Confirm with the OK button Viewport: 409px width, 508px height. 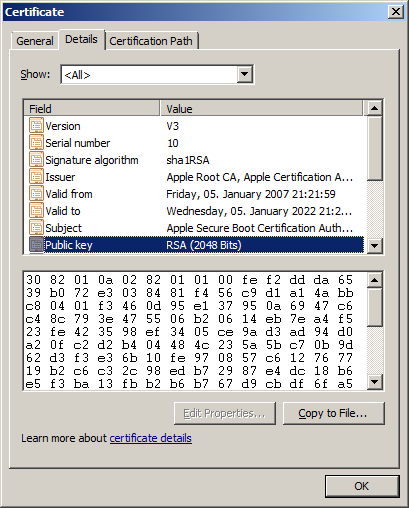(362, 486)
